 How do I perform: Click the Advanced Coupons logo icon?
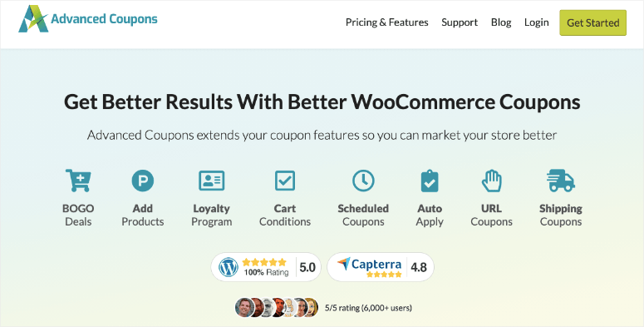tap(33, 19)
